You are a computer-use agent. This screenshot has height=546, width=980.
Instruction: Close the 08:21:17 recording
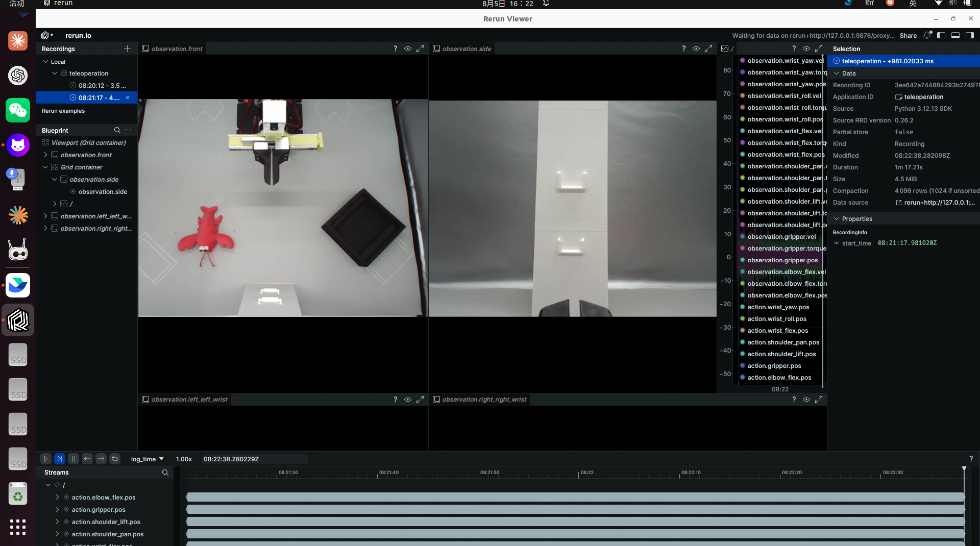128,97
